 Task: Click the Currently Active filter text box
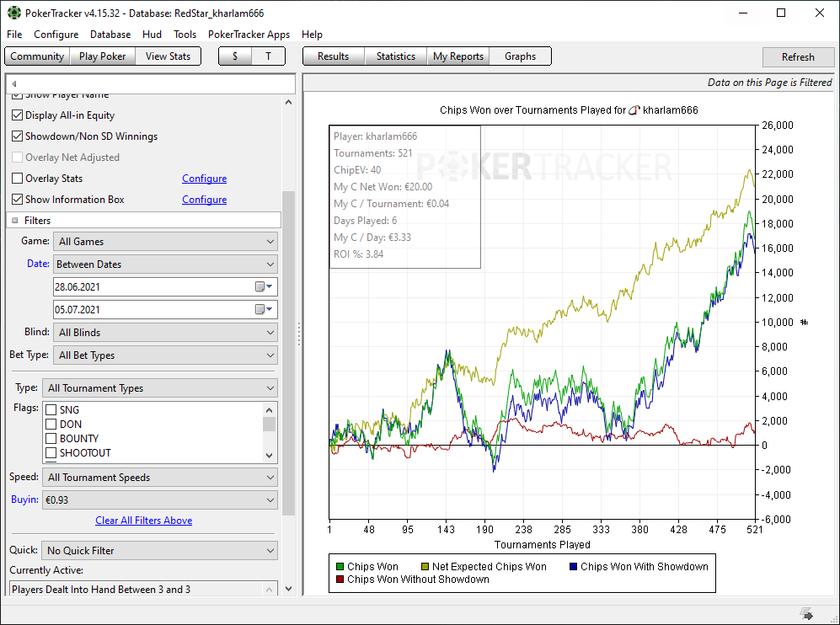[143, 589]
